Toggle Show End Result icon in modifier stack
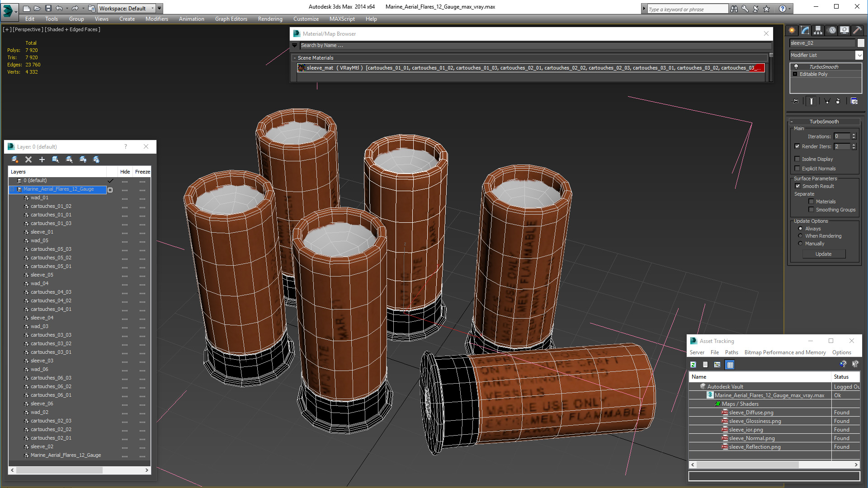Screen dimensions: 868x488 pyautogui.click(x=811, y=101)
